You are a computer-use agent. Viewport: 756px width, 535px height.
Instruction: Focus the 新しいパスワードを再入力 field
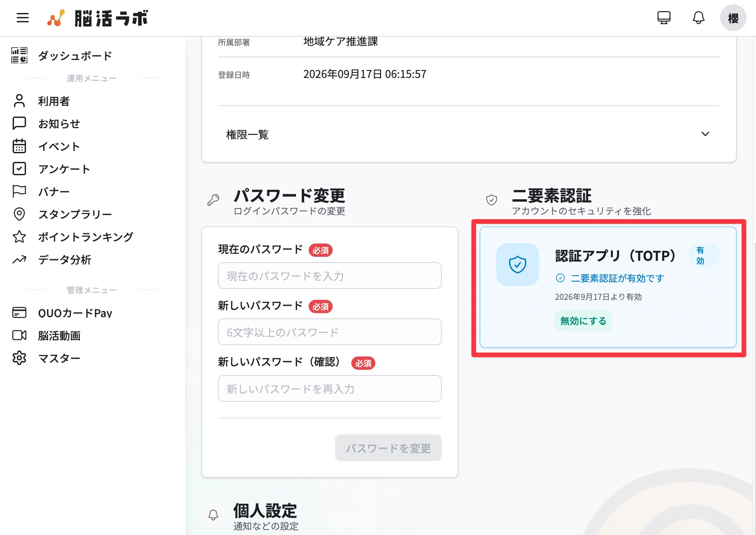coord(330,388)
